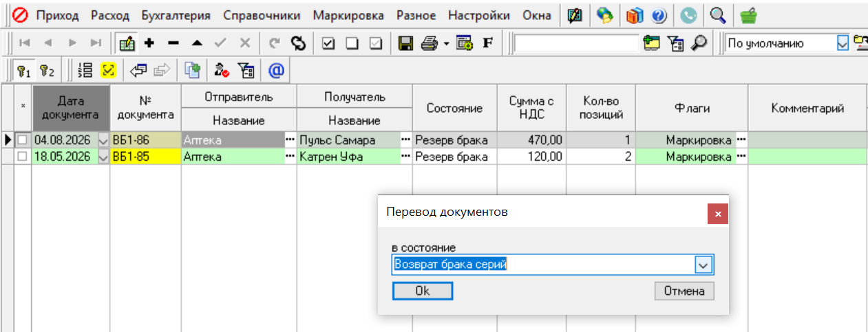868x332 pixels.
Task: Select key 2 toolbar icon
Action: coord(47,70)
